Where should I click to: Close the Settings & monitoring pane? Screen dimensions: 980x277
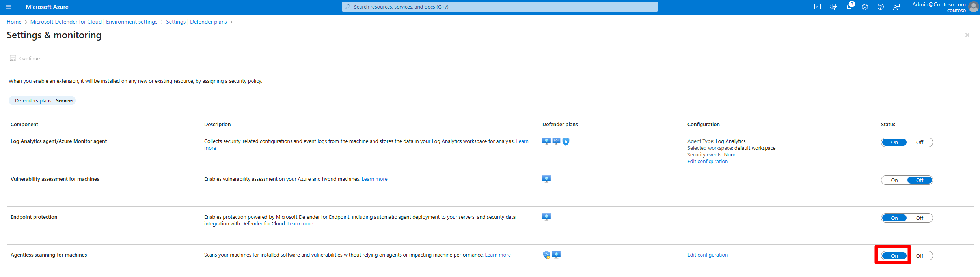967,35
